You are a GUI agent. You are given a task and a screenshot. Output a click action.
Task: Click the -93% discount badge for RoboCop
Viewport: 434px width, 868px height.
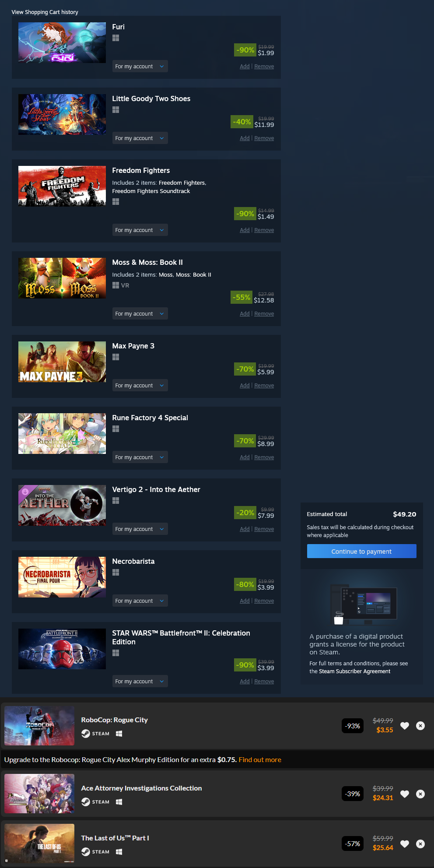(353, 726)
